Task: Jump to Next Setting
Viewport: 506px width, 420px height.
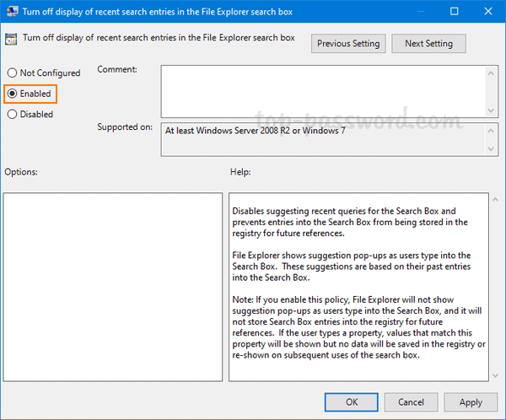Action: click(428, 44)
